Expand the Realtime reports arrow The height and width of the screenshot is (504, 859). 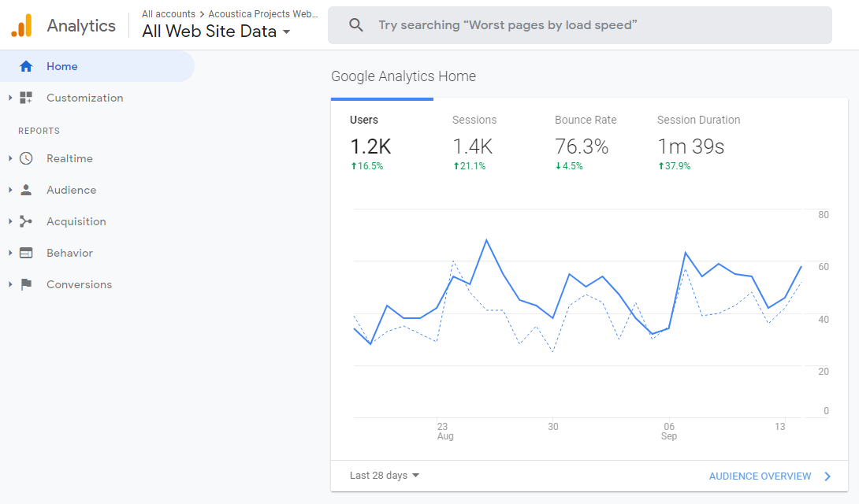point(10,159)
